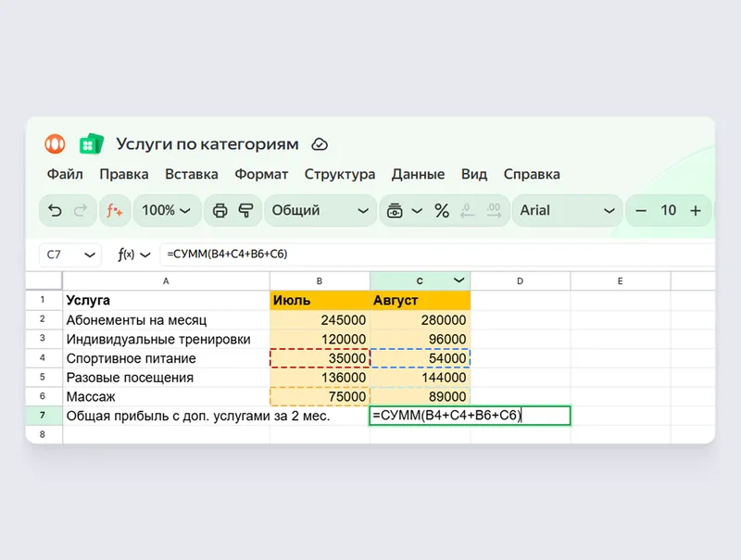This screenshot has width=741, height=560.
Task: Click the Услуга header cell
Action: click(x=166, y=300)
